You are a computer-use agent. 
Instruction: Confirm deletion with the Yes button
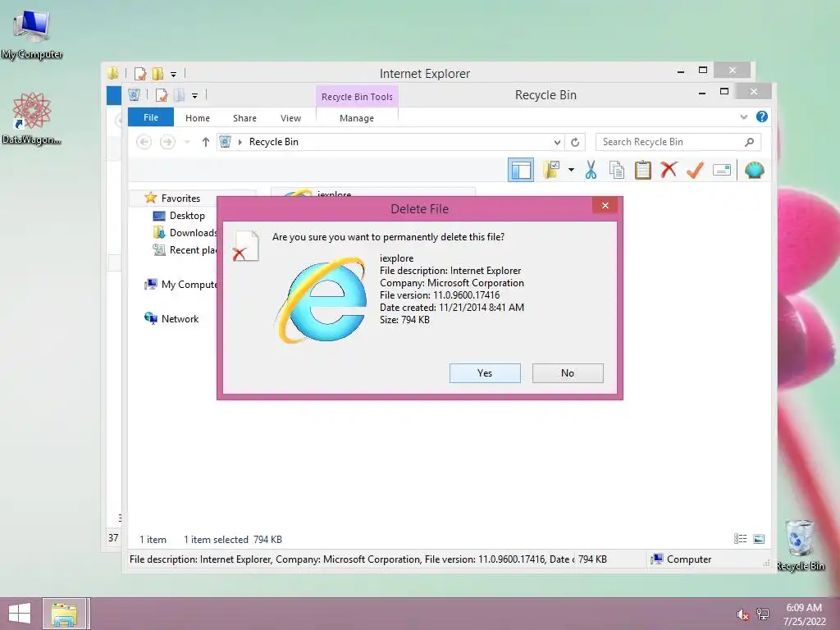[x=485, y=373]
